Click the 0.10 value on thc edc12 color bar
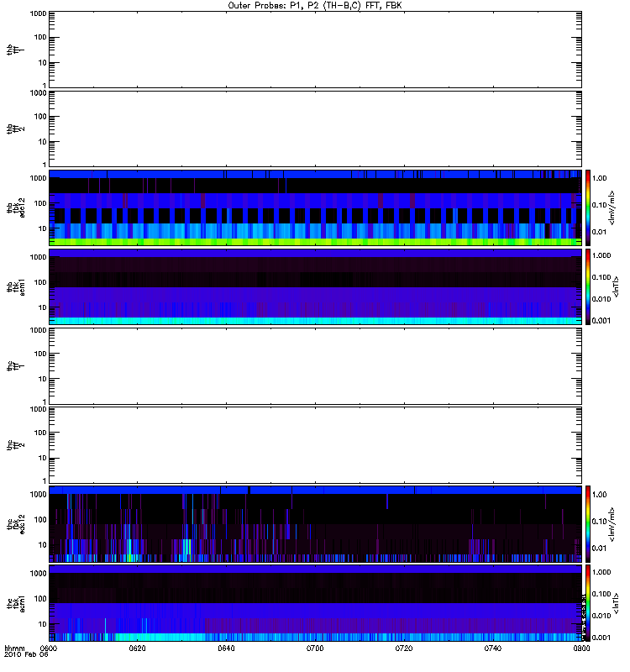The width and height of the screenshot is (630, 672). pyautogui.click(x=600, y=522)
